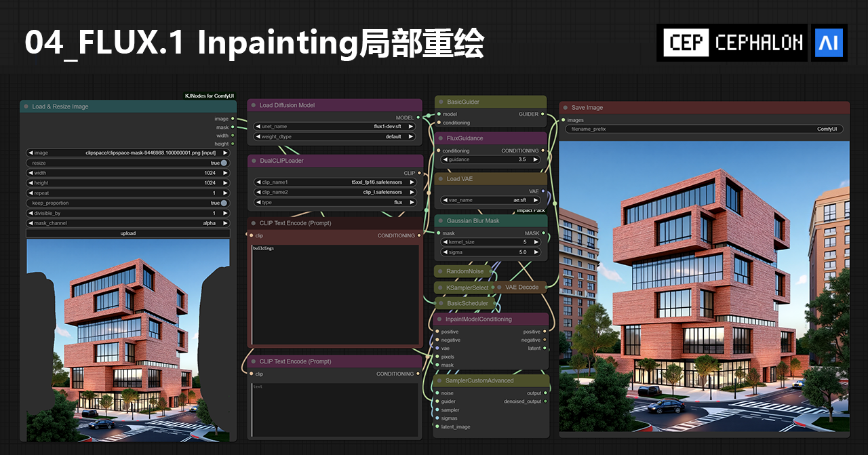Click the blue AI badge in the header
868x455 pixels.
point(829,43)
